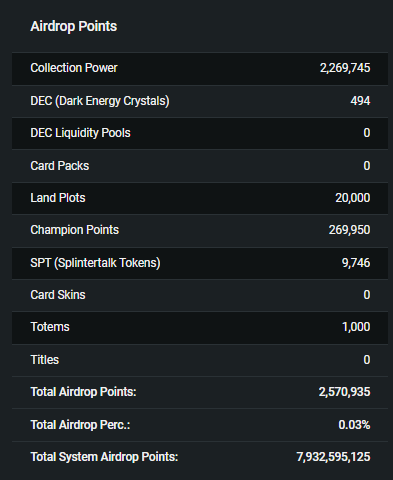Click the Totems value 1,000

[x=356, y=327]
